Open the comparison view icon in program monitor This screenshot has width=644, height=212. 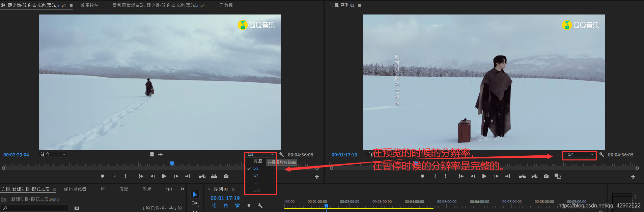pyautogui.click(x=558, y=176)
